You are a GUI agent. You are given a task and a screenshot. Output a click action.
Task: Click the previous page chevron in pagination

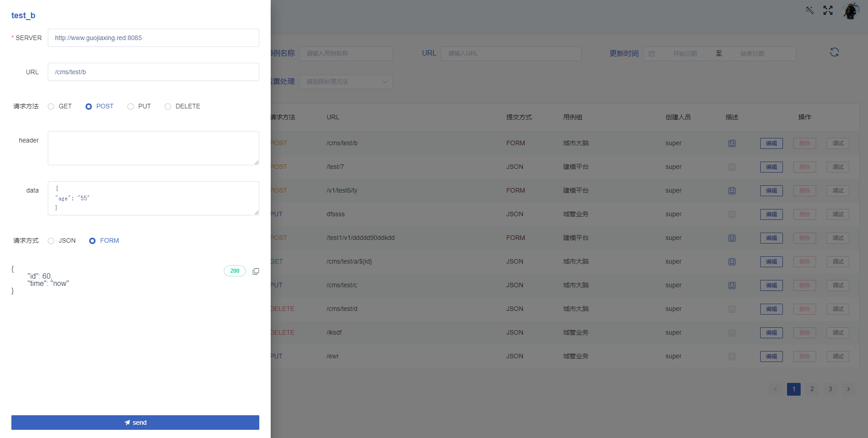pos(775,389)
